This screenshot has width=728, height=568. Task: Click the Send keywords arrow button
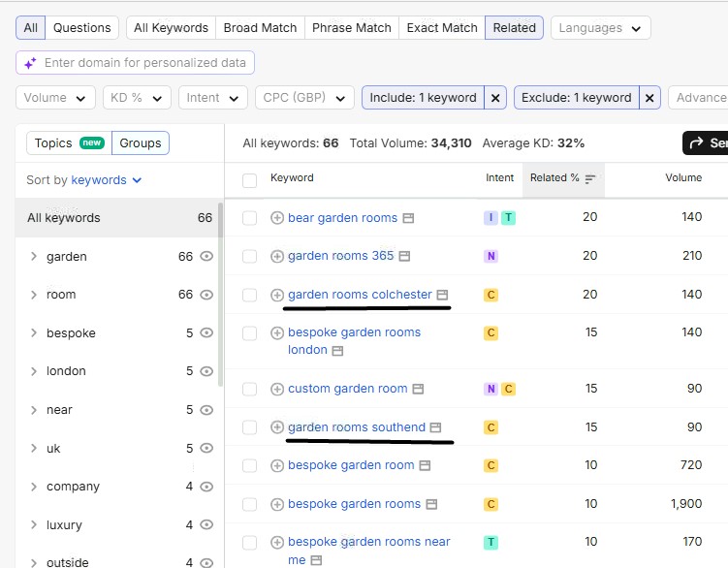coord(705,143)
